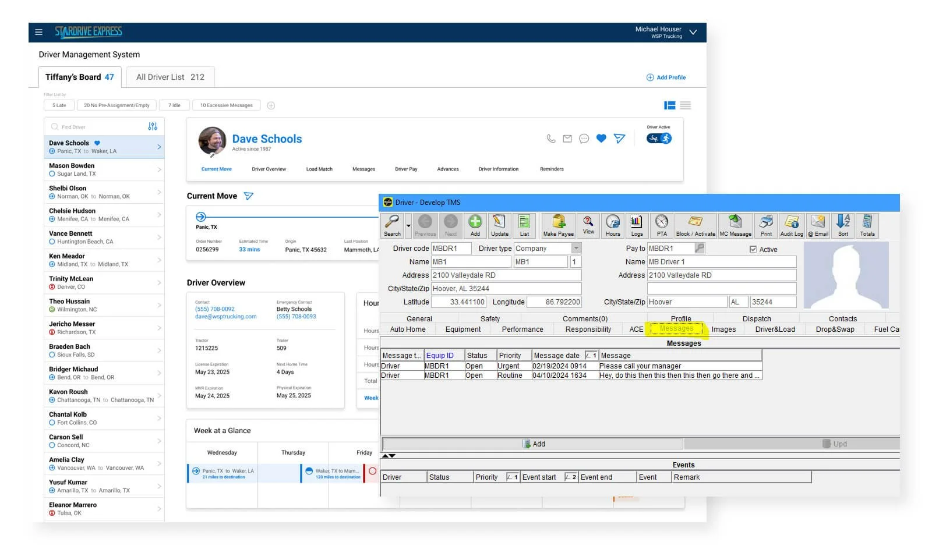This screenshot has width=932, height=560.
Task: Click the Sort A-Z icon
Action: pos(843,225)
